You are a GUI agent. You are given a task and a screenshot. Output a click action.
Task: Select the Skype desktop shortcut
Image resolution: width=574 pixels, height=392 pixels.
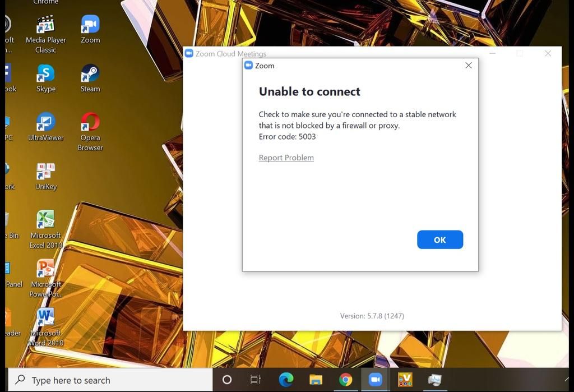[x=46, y=78]
